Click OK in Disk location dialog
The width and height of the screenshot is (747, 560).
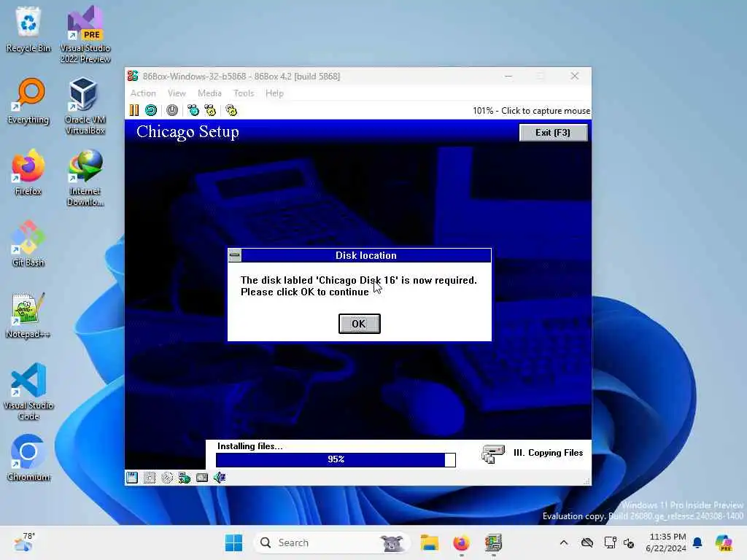point(359,324)
